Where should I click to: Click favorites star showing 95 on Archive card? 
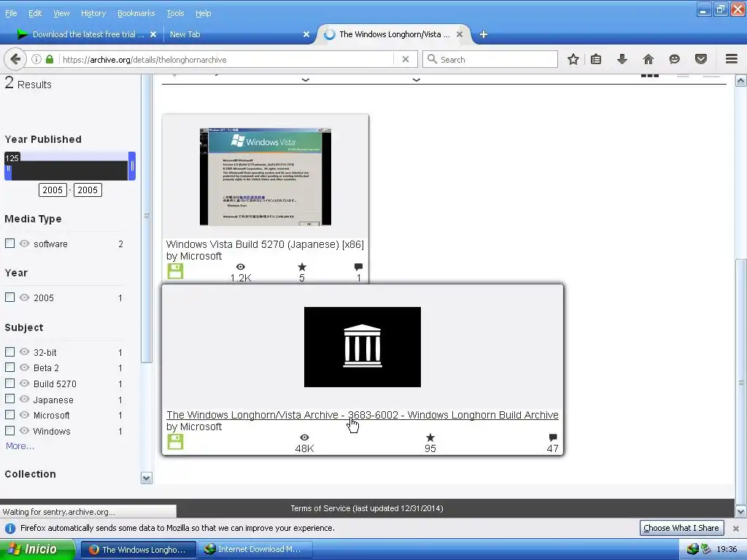[430, 437]
